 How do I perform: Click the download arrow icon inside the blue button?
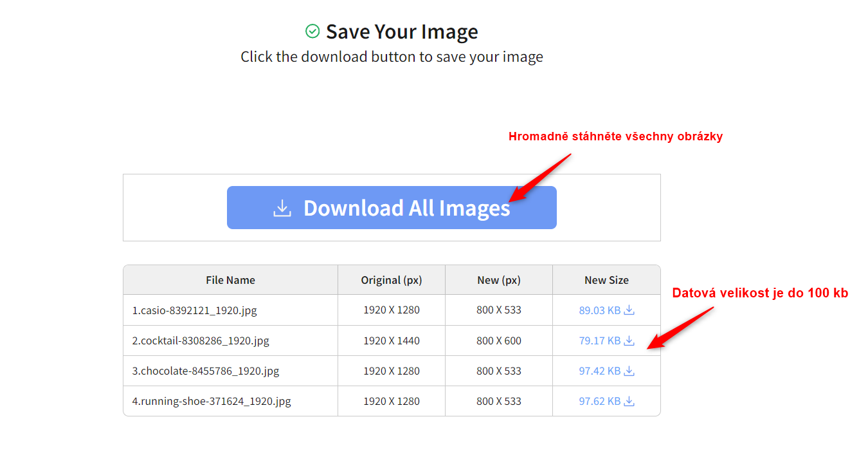pyautogui.click(x=282, y=208)
